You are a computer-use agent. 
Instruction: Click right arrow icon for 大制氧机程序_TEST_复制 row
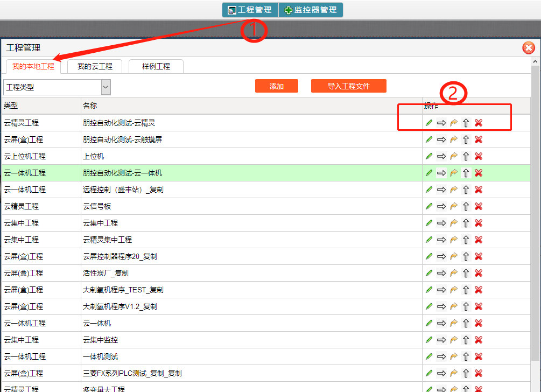point(441,290)
